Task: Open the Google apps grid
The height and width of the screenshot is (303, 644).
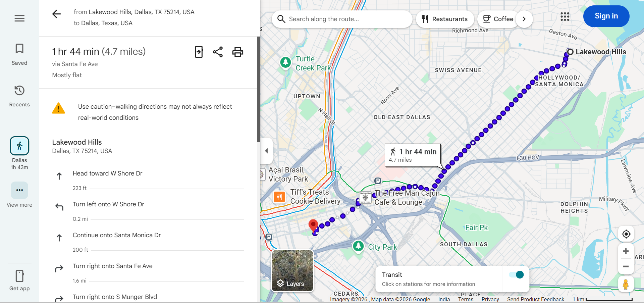Action: tap(565, 17)
